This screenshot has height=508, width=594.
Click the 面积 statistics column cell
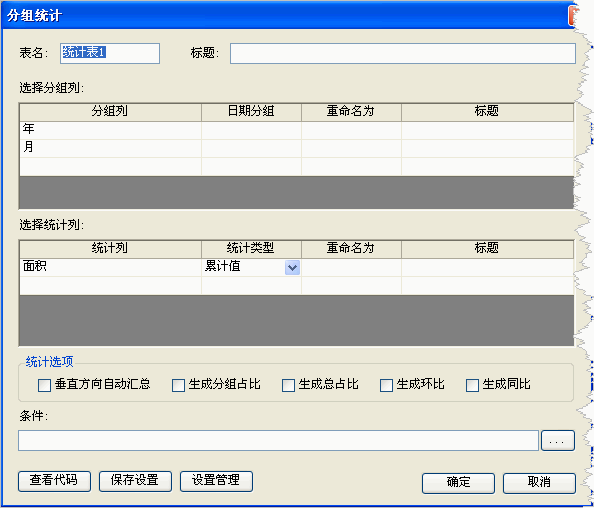[110, 267]
